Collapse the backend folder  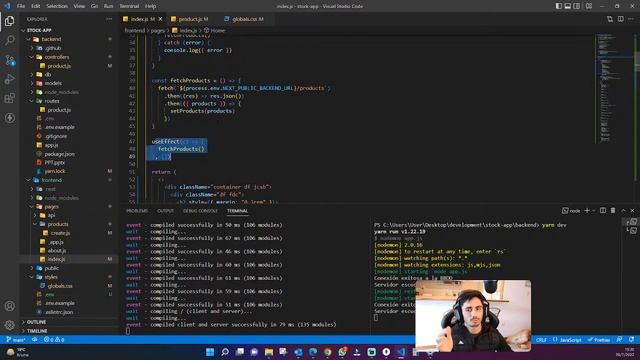point(28,39)
